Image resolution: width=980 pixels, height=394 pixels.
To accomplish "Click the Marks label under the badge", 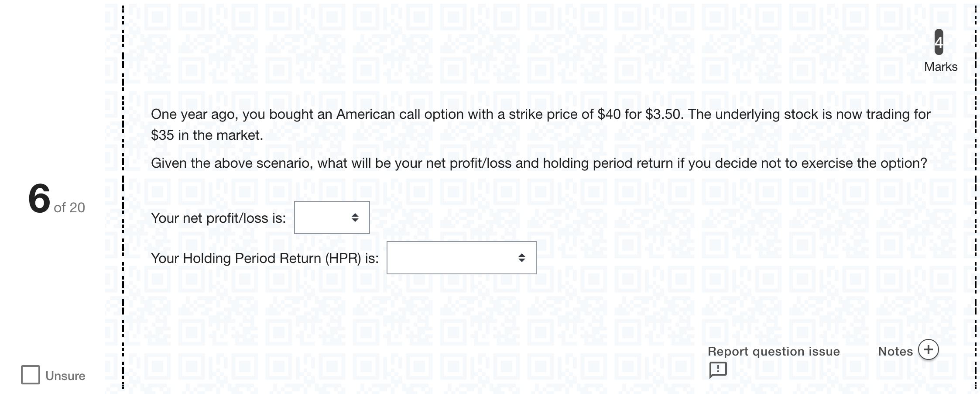I will 941,67.
